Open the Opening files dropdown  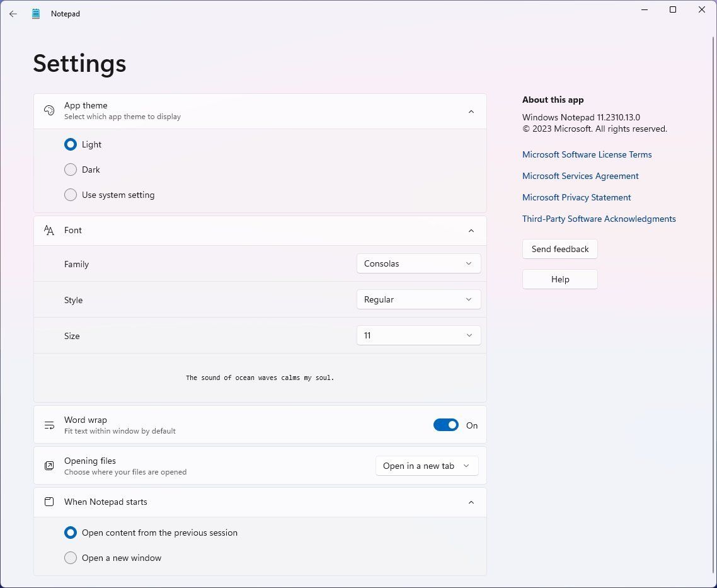pyautogui.click(x=427, y=466)
